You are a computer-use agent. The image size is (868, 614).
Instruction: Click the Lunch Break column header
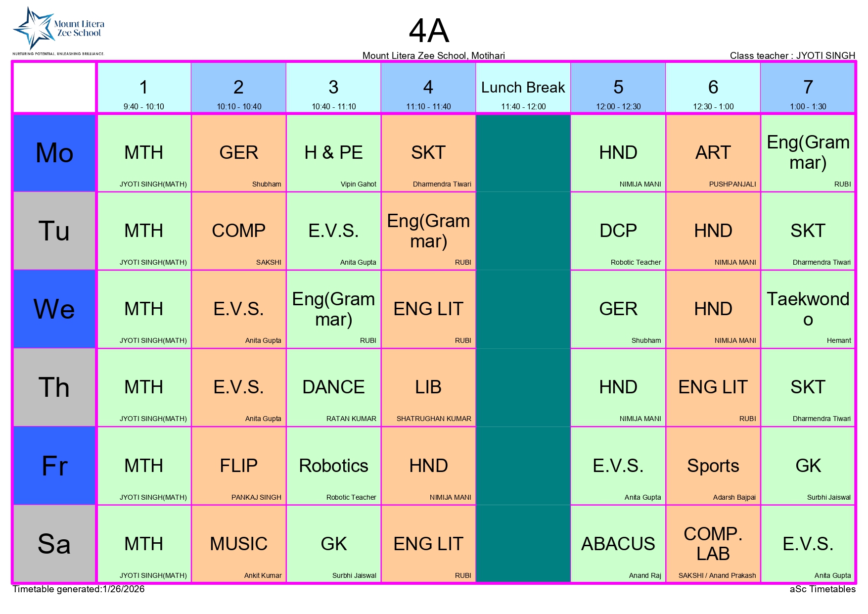[523, 88]
